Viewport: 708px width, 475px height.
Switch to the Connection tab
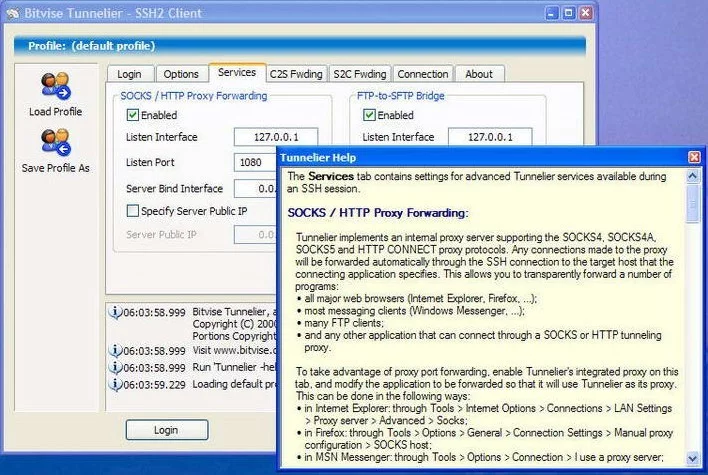pos(423,74)
